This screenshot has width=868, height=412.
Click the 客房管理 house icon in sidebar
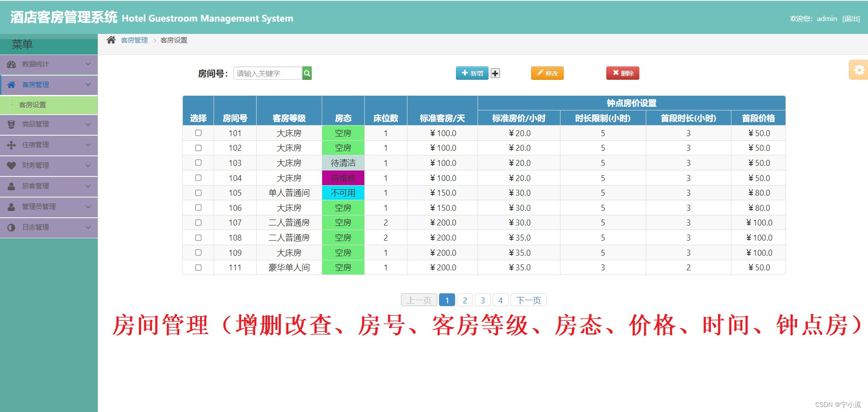[x=11, y=85]
